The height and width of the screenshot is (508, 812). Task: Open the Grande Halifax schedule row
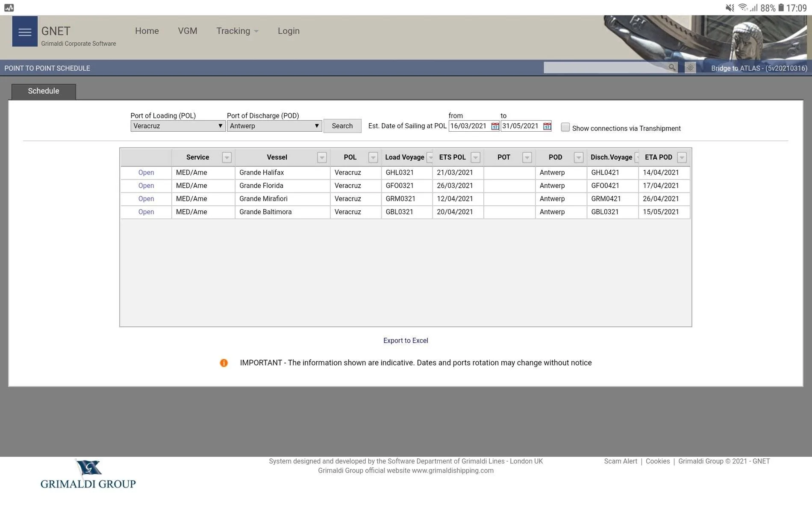click(x=146, y=173)
